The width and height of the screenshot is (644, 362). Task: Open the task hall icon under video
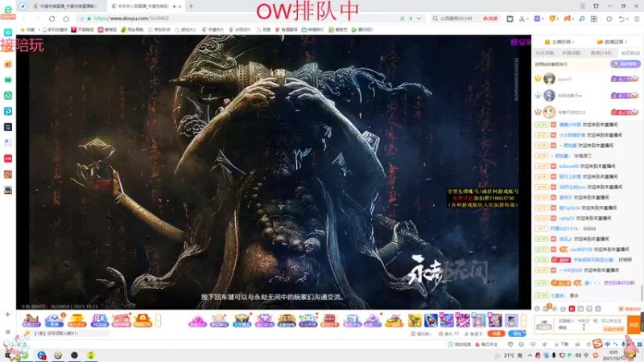[31, 320]
